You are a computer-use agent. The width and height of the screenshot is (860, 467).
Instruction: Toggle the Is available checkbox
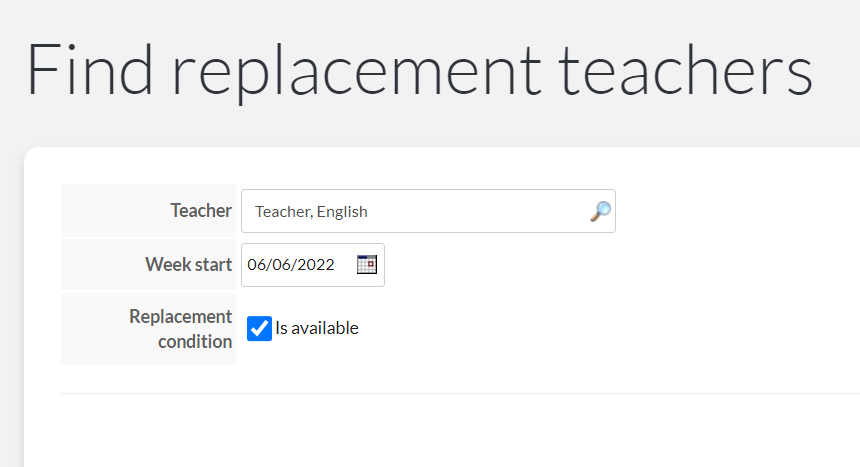coord(259,328)
